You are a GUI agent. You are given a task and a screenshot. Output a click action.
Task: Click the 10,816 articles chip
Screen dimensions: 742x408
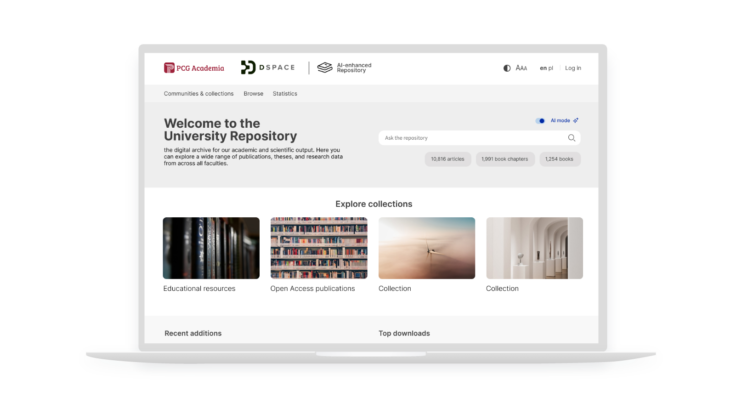pyautogui.click(x=447, y=159)
